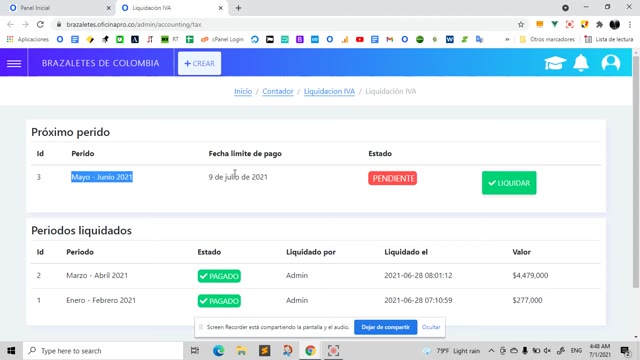Open the purple B Bootstrap bookmark
The width and height of the screenshot is (640, 360).
tap(300, 39)
